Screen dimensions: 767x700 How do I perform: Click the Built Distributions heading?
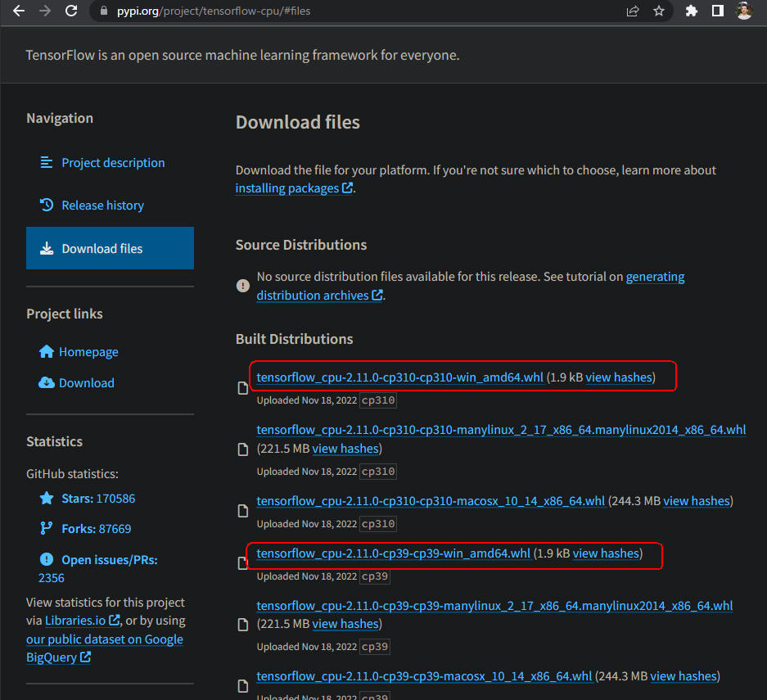tap(295, 339)
